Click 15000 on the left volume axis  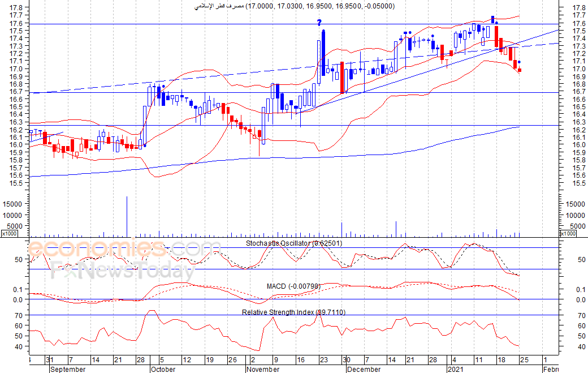[x=12, y=204]
